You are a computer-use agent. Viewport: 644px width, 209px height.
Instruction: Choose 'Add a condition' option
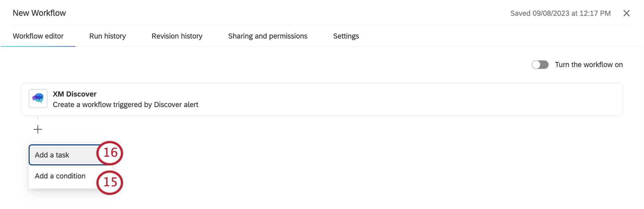[60, 176]
